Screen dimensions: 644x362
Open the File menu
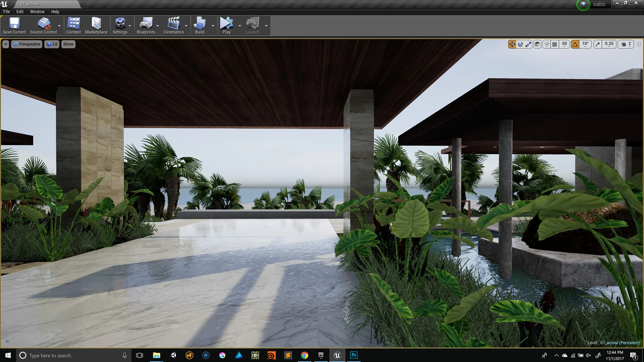point(6,11)
